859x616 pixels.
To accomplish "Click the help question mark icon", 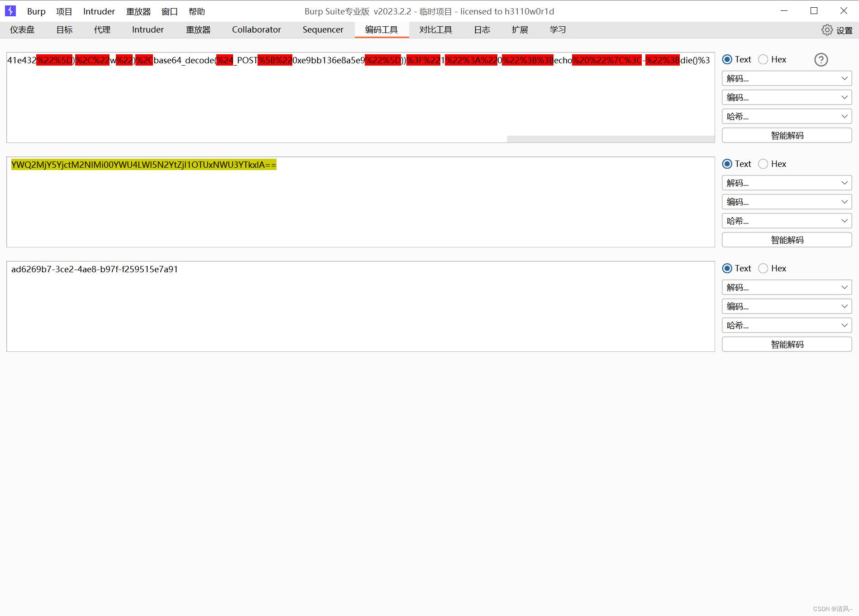I will 821,60.
